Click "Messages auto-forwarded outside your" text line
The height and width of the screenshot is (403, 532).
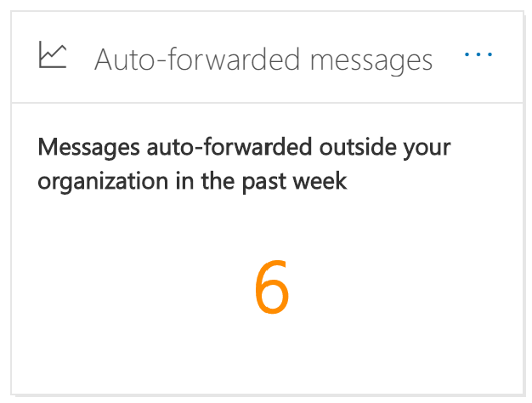pyautogui.click(x=244, y=148)
